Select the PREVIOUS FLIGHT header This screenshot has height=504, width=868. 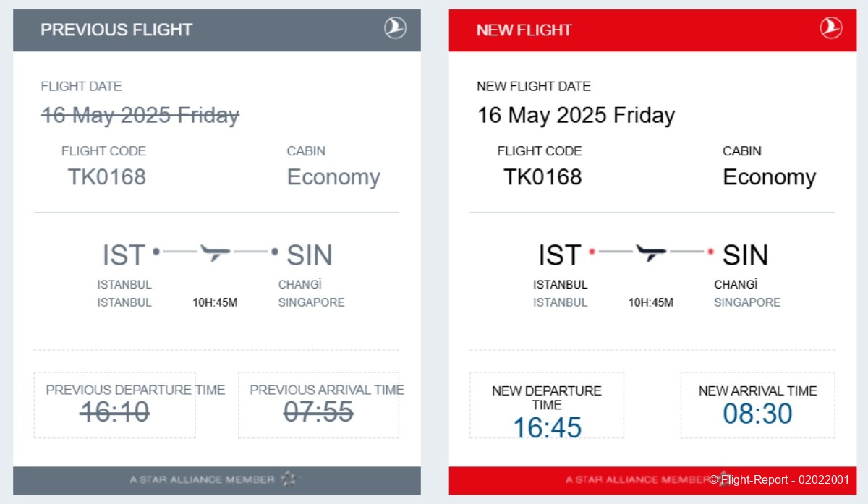(x=217, y=30)
